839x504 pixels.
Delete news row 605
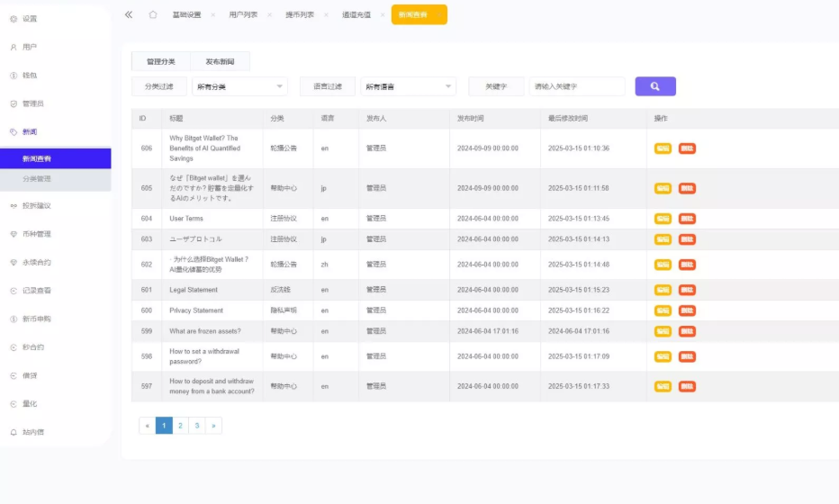pyautogui.click(x=687, y=188)
